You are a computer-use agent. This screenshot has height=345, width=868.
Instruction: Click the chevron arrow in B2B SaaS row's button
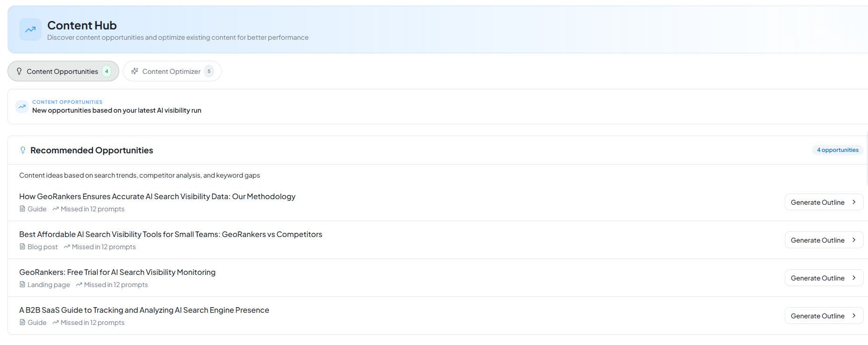coord(854,316)
